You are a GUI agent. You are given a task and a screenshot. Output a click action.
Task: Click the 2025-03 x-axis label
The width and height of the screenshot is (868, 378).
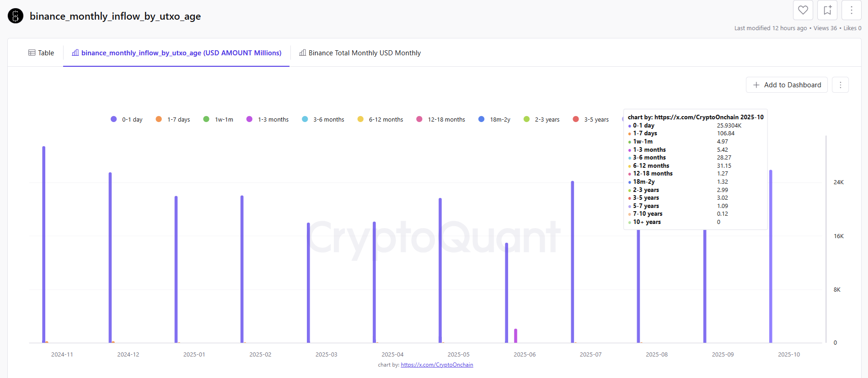tap(327, 355)
